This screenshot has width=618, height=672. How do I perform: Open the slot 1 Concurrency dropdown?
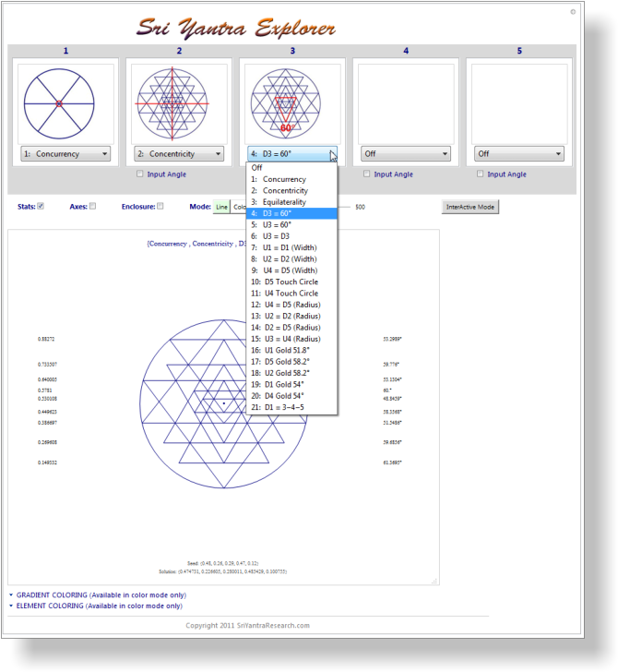coord(65,153)
